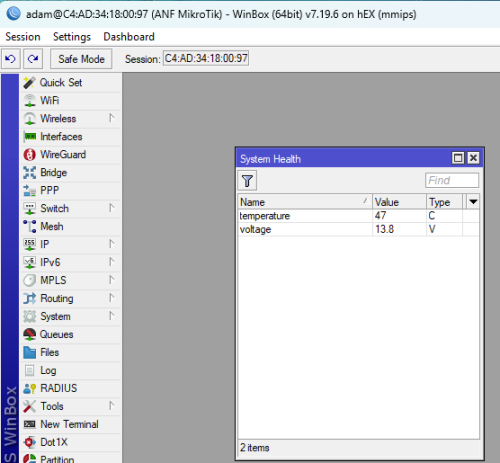Expand the MPLS submenu arrow

tap(112, 280)
